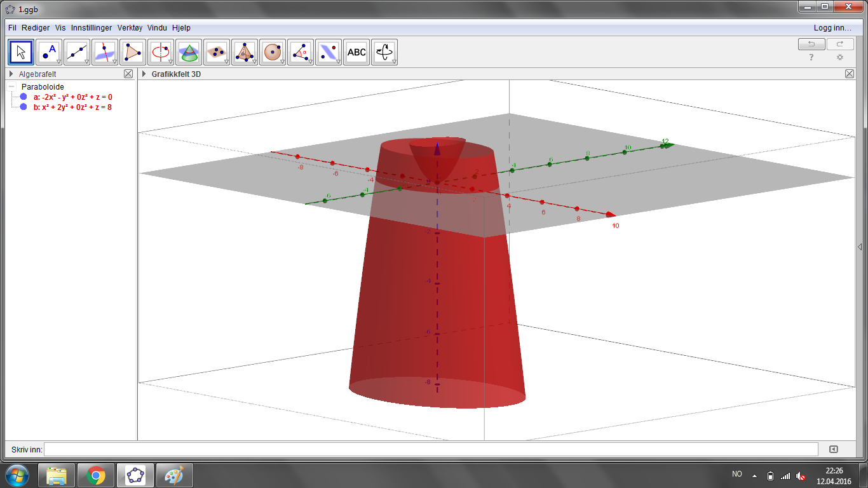The width and height of the screenshot is (868, 488).
Task: Click Logg inn... link
Action: click(x=832, y=28)
